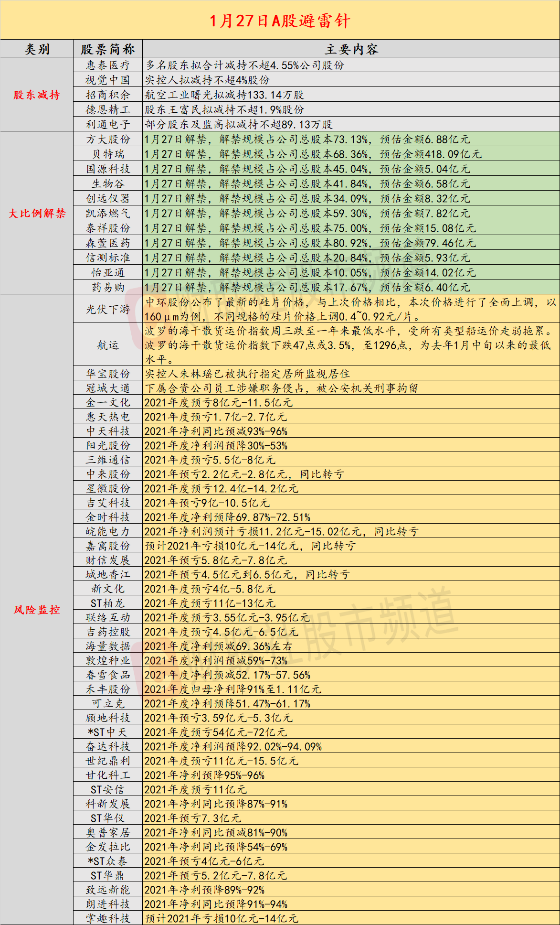Select stock name 招商积余
This screenshot has width=560, height=925.
click(x=108, y=95)
